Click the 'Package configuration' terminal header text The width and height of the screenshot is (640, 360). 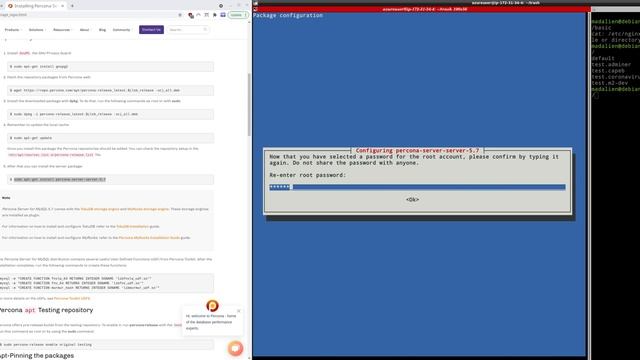[288, 16]
